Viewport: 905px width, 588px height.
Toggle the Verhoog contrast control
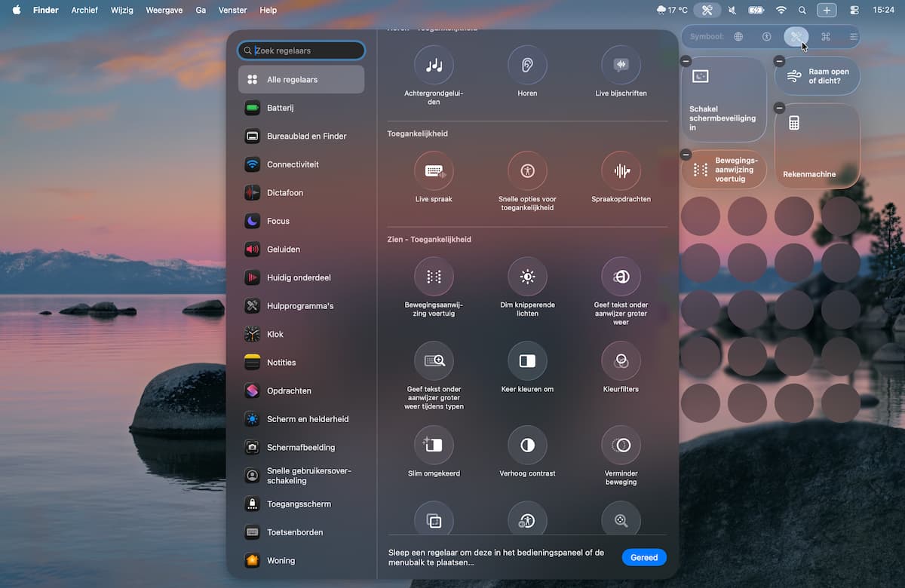point(527,445)
